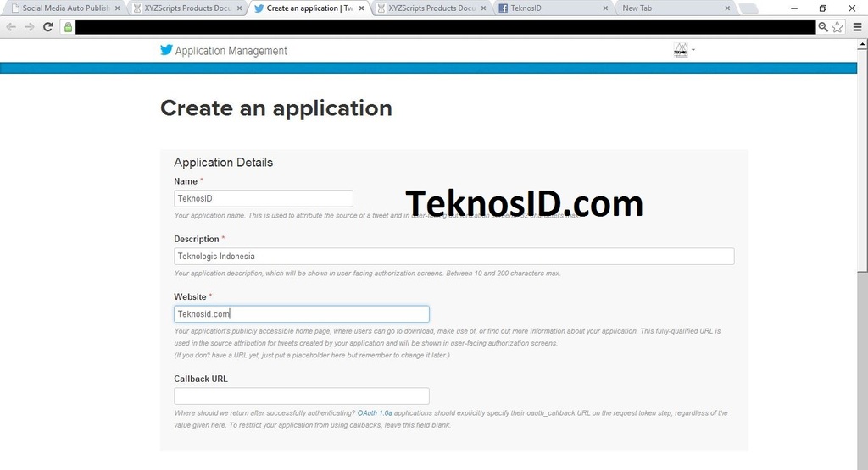Screen dimensions: 868x470
Task: Click the Description label
Action: pyautogui.click(x=197, y=240)
